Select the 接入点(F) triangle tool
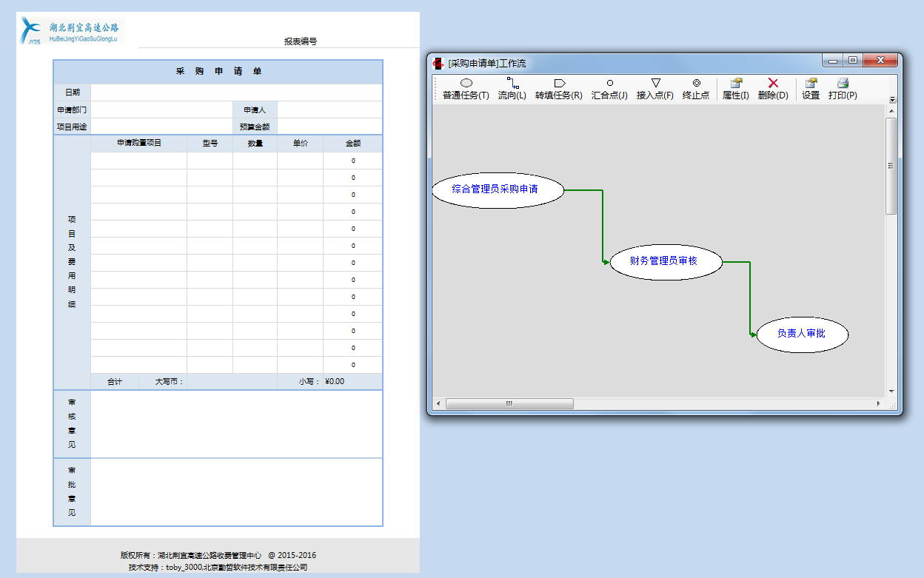The image size is (924, 578). tap(655, 89)
